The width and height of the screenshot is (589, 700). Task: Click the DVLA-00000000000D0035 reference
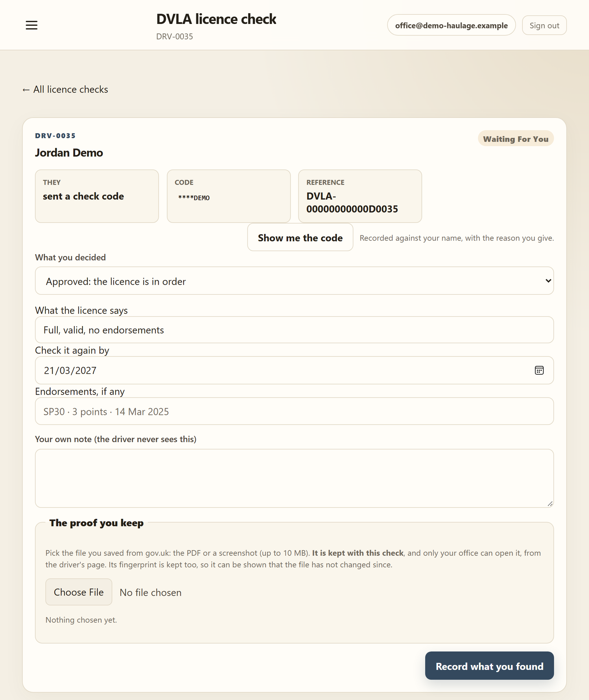[352, 203]
